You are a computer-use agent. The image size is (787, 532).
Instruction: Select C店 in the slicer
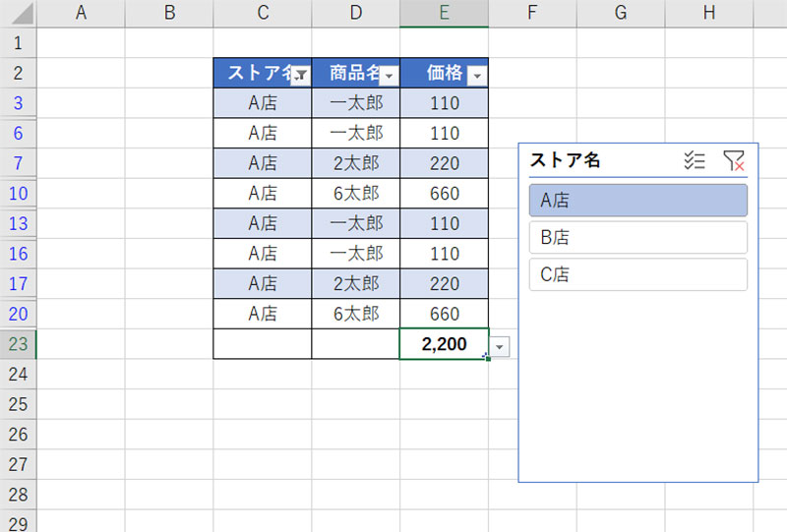tap(637, 275)
